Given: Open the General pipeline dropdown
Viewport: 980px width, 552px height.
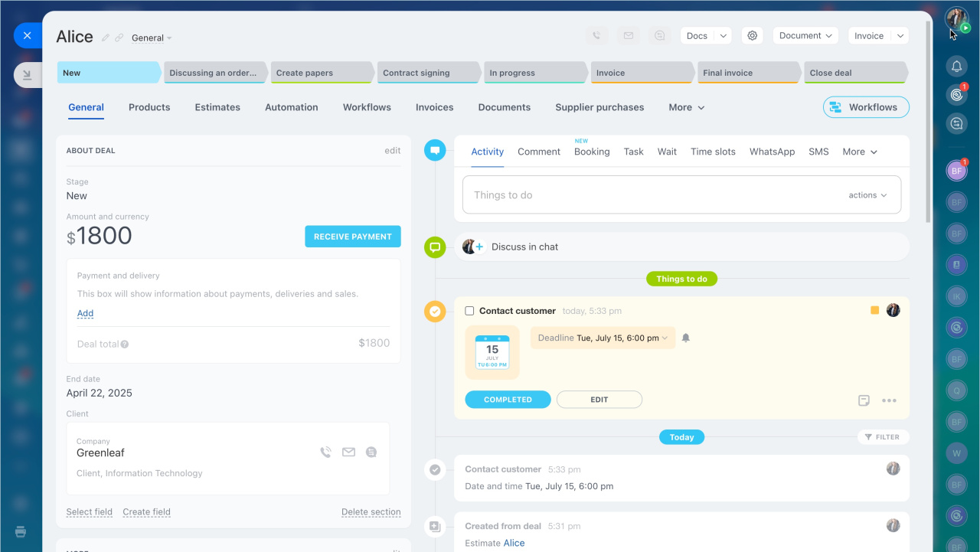Looking at the screenshot, I should pos(152,38).
